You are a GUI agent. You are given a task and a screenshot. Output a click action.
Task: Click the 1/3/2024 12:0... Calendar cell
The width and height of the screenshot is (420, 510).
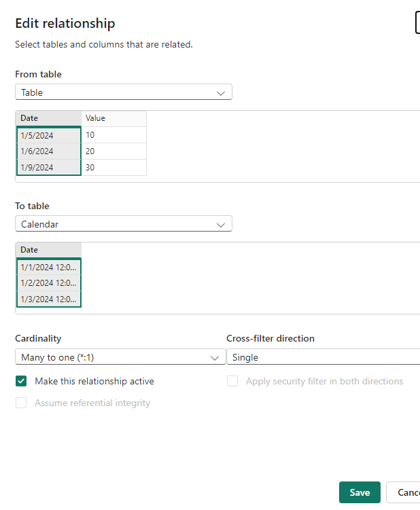click(x=48, y=299)
